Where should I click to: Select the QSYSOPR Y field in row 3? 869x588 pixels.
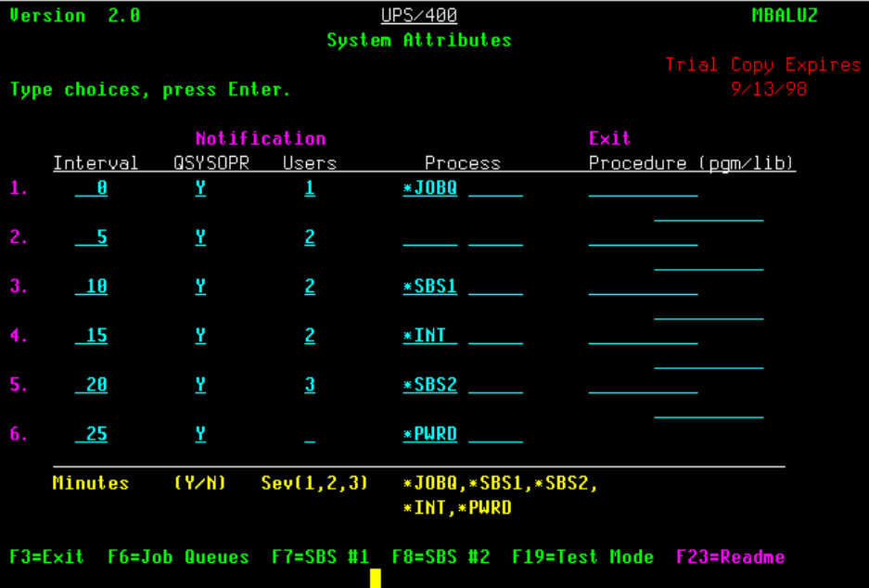pos(200,287)
